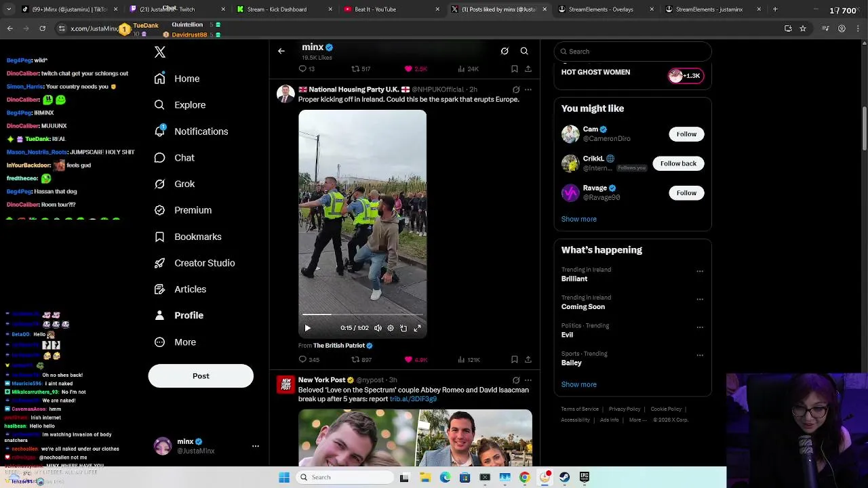Click the video progress bar
868x488 pixels.
click(x=362, y=314)
